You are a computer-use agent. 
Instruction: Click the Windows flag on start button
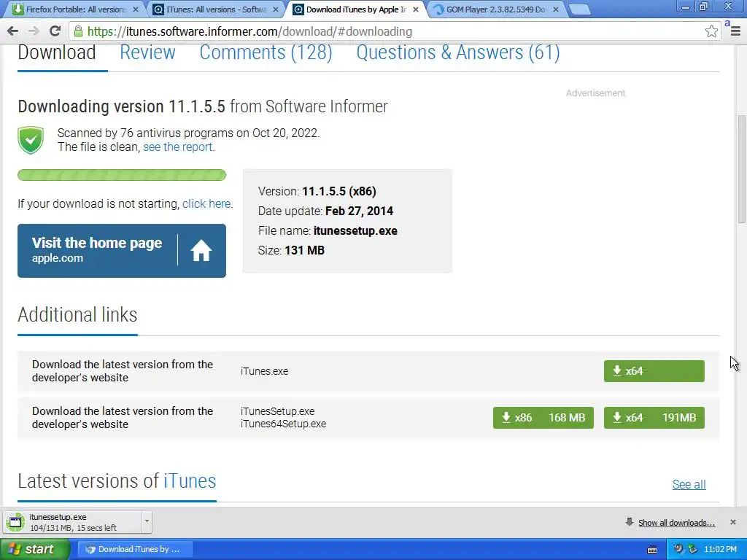(15, 549)
